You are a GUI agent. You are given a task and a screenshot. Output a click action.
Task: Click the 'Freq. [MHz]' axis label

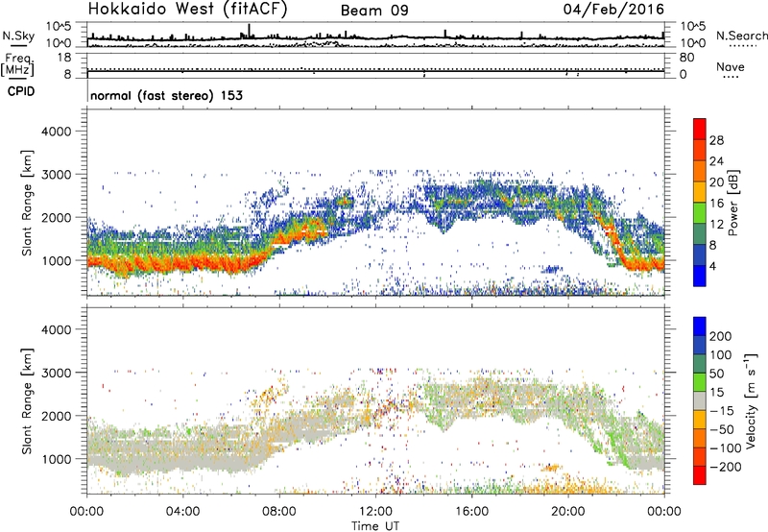[x=17, y=64]
